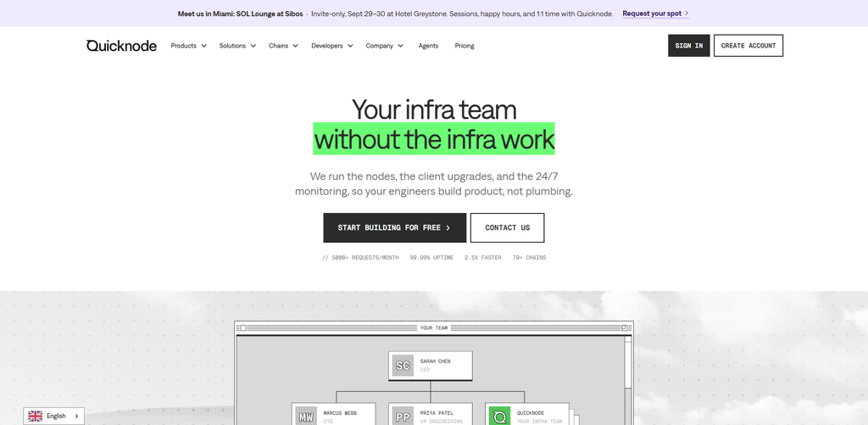This screenshot has width=868, height=425.
Task: Click chevron in English language selector
Action: coord(76,417)
